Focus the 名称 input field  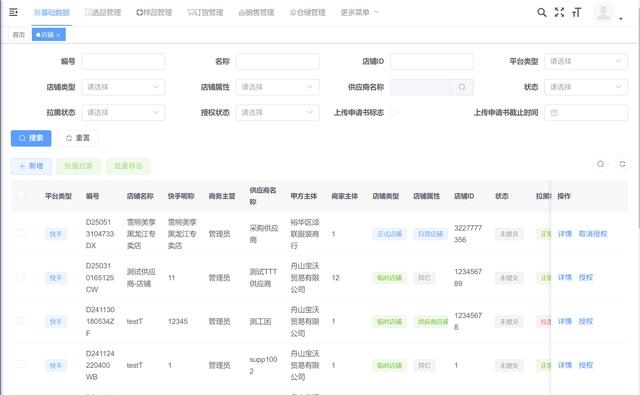[x=278, y=62]
